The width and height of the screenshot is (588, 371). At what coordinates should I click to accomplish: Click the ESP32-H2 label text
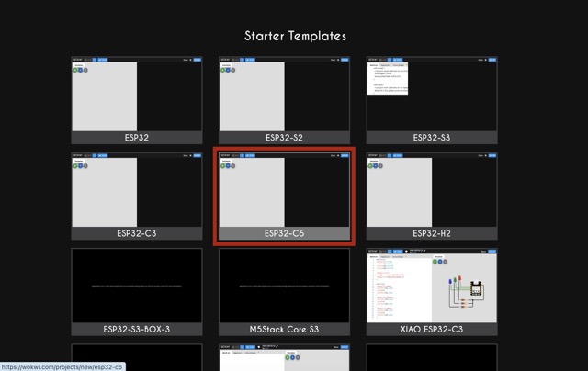click(432, 233)
